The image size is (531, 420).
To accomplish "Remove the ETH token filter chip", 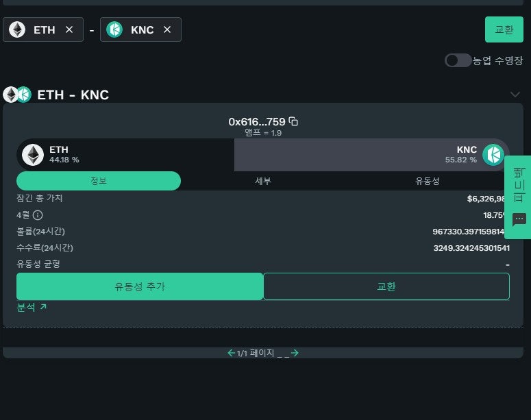I will pos(69,30).
